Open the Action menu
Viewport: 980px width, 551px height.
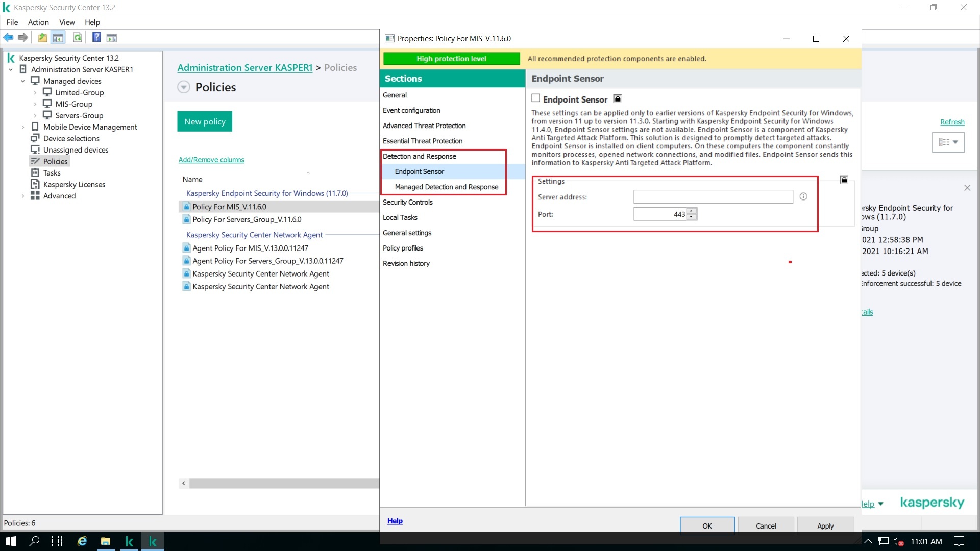38,22
